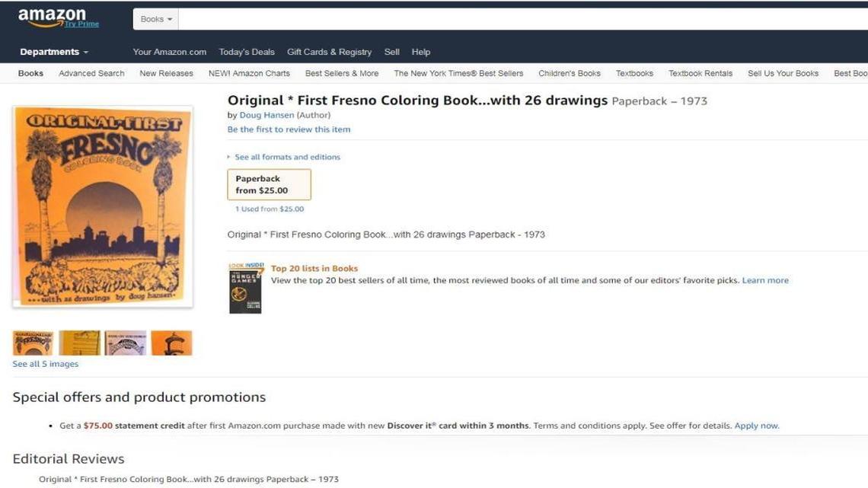This screenshot has width=868, height=488.
Task: Switch to the Textbooks section
Action: [x=634, y=73]
